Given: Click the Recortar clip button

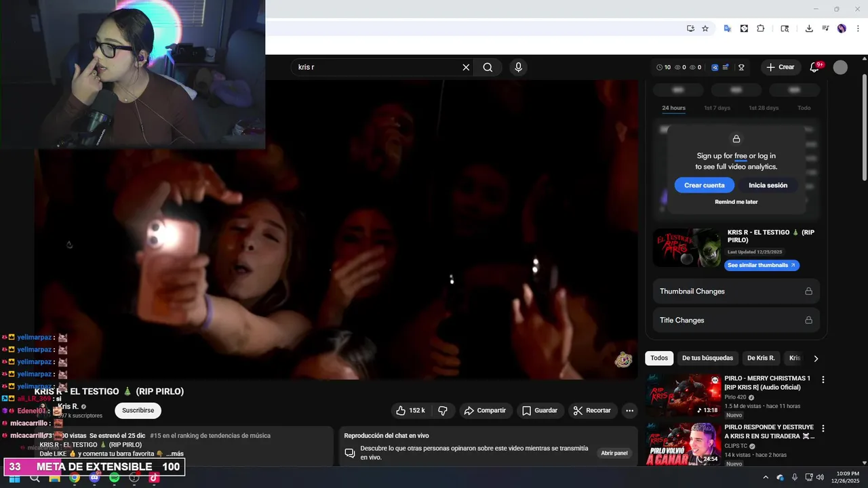Looking at the screenshot, I should 592,410.
